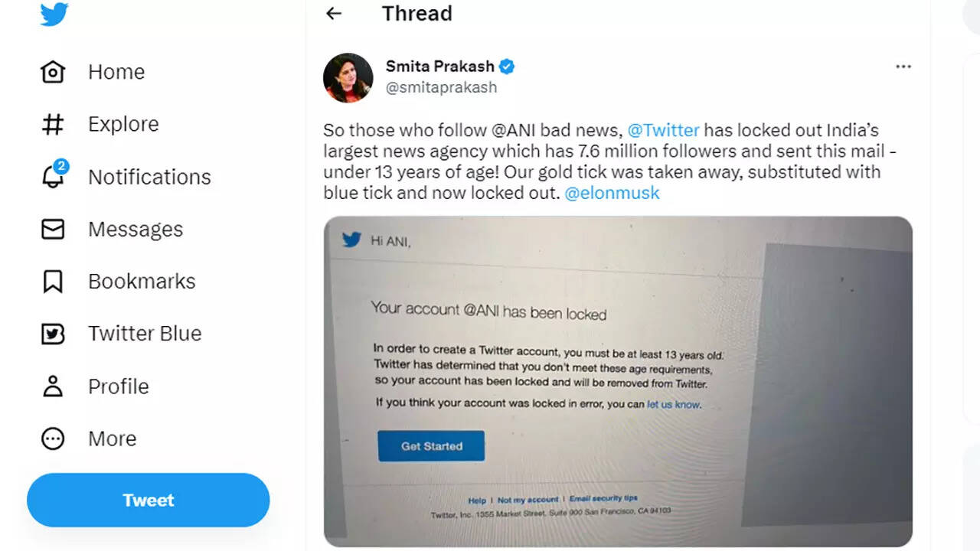Select the Explore menu label
This screenshot has width=980, height=551.
point(123,124)
